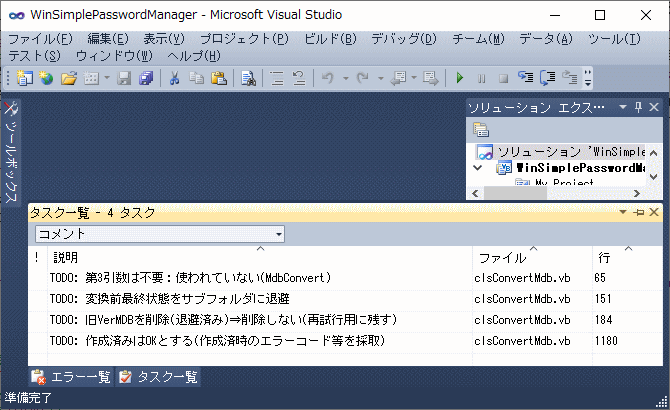Toggle the Solution Explorer auto-hide pin
The image size is (670, 410).
pyautogui.click(x=638, y=107)
